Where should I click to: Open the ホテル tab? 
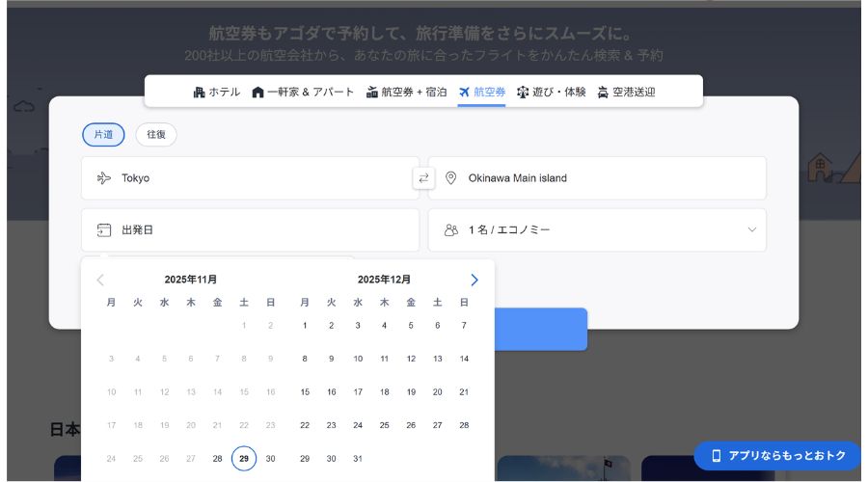tap(216, 92)
